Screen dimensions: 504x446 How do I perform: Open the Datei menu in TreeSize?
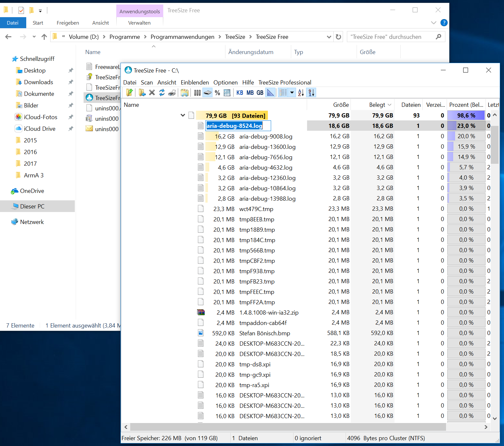tap(130, 83)
